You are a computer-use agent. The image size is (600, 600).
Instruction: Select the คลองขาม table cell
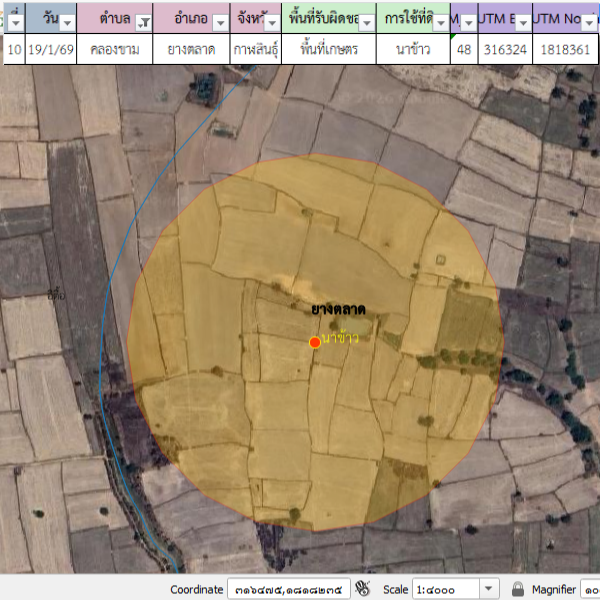pos(114,49)
